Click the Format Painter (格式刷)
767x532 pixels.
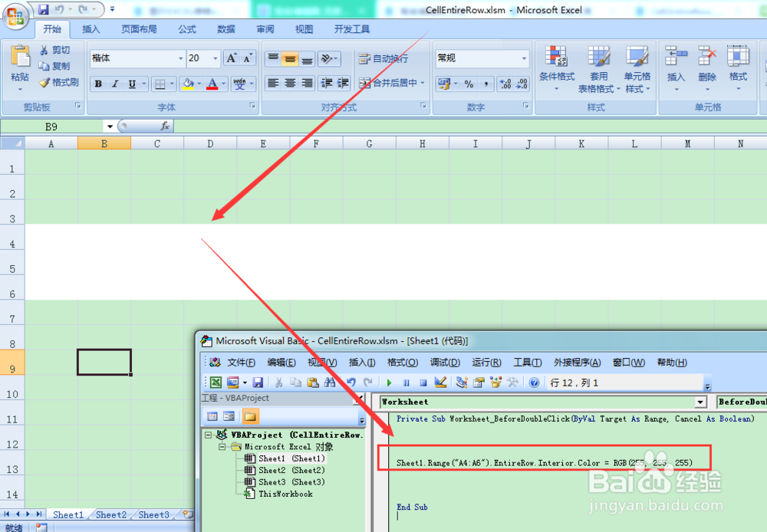coord(59,82)
